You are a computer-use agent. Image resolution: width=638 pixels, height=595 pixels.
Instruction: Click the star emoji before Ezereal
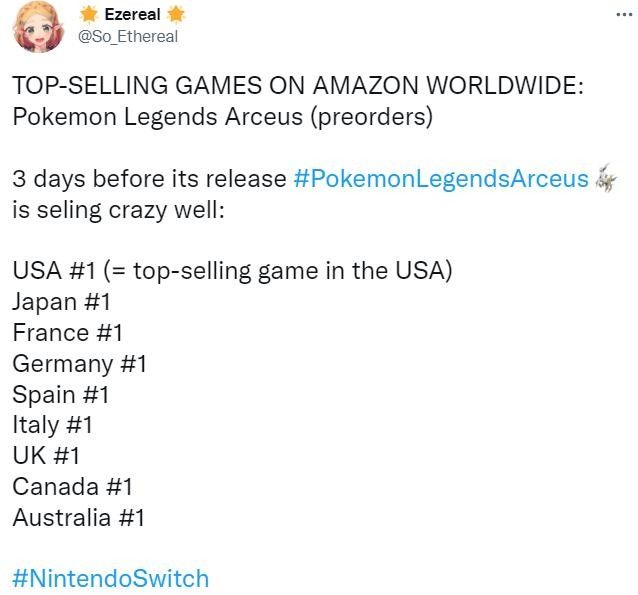(x=89, y=15)
